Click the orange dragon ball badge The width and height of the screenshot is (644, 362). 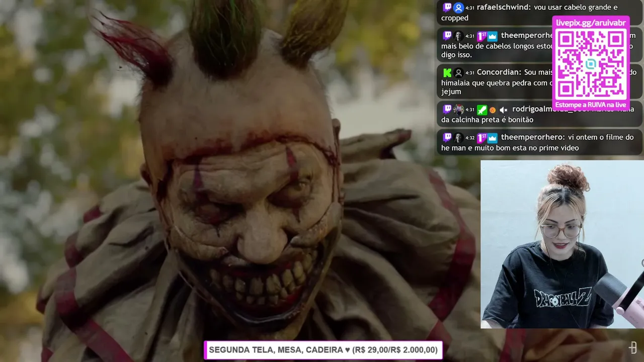[x=493, y=110]
